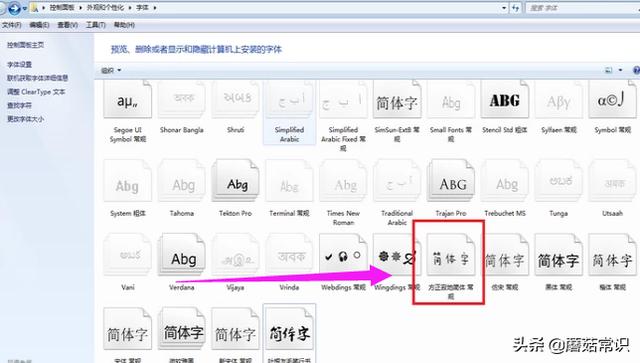Select the Times New Roman font icon
The width and height of the screenshot is (640, 363).
[343, 181]
